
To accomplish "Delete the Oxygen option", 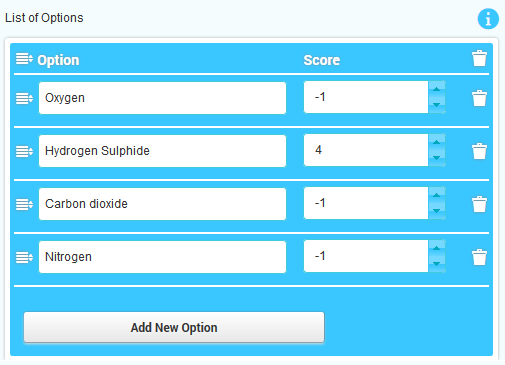I will pos(479,98).
